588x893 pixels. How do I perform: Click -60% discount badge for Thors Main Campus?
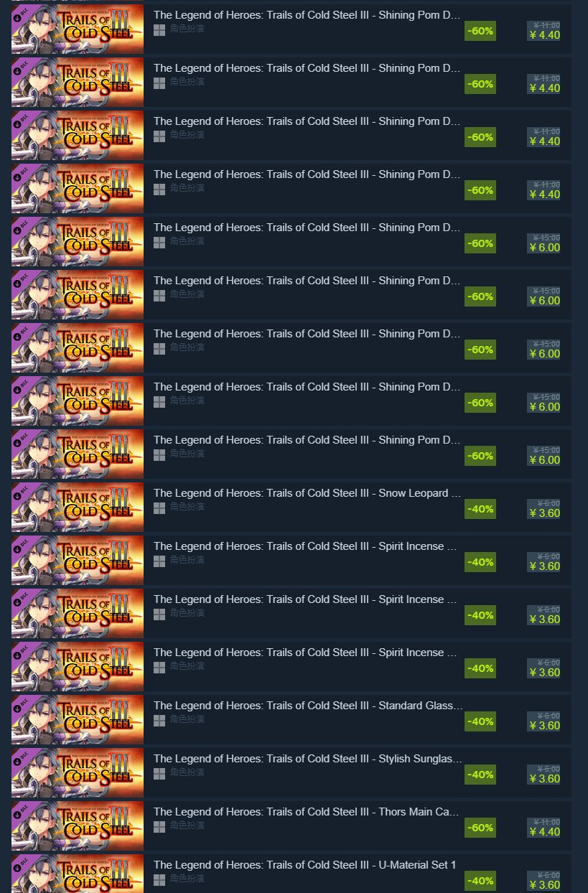(480, 828)
